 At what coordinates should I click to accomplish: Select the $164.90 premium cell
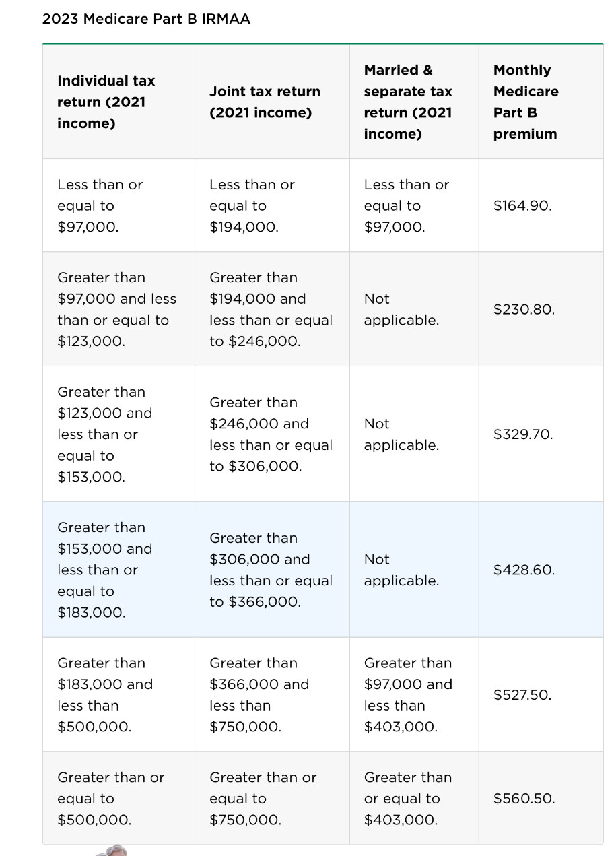[x=522, y=206]
